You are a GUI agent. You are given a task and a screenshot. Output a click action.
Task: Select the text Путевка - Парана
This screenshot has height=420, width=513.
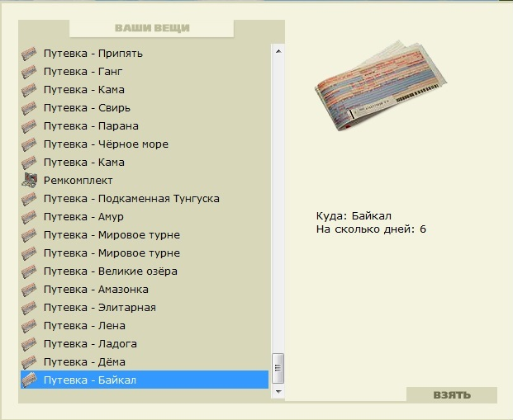91,126
